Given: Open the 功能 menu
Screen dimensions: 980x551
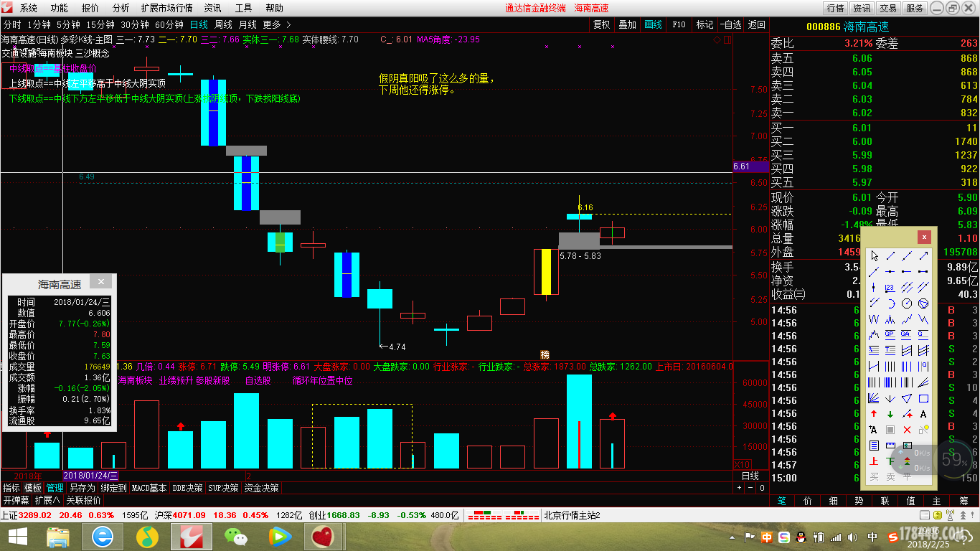Looking at the screenshot, I should click(60, 8).
